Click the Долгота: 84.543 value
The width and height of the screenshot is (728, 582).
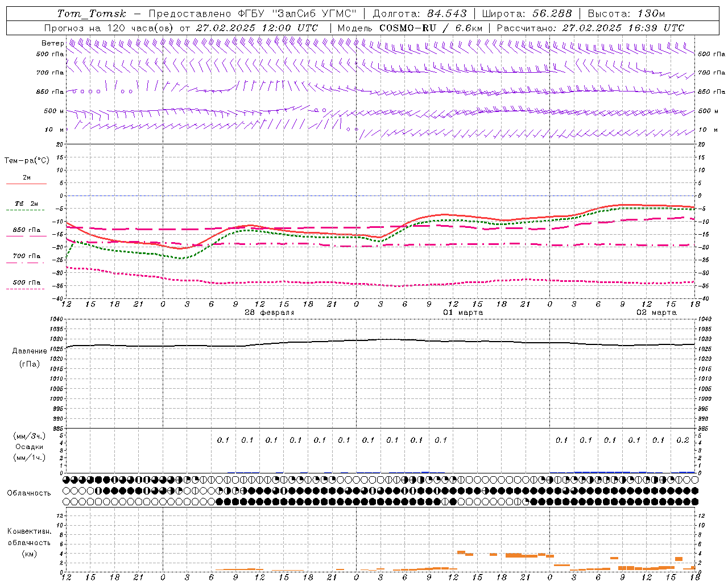click(420, 14)
